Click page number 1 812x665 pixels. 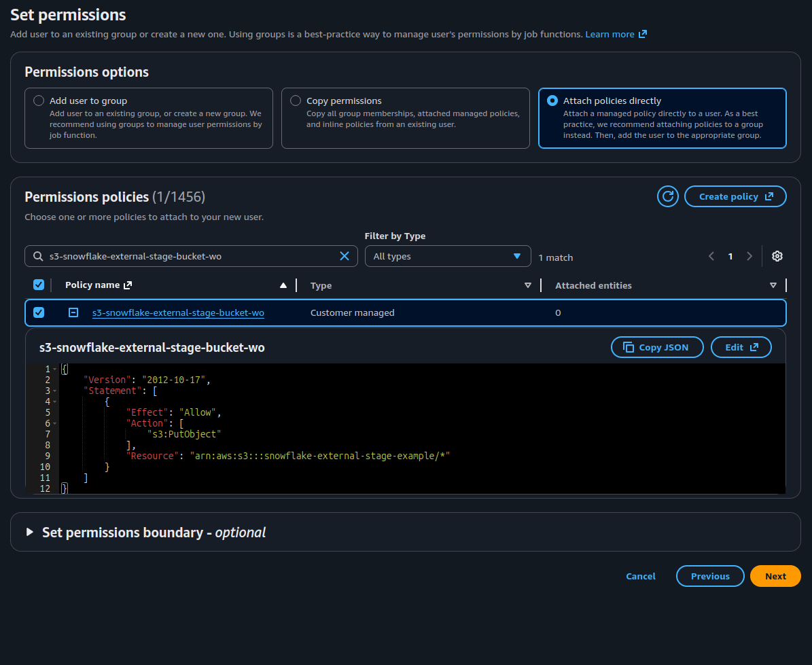(x=730, y=256)
